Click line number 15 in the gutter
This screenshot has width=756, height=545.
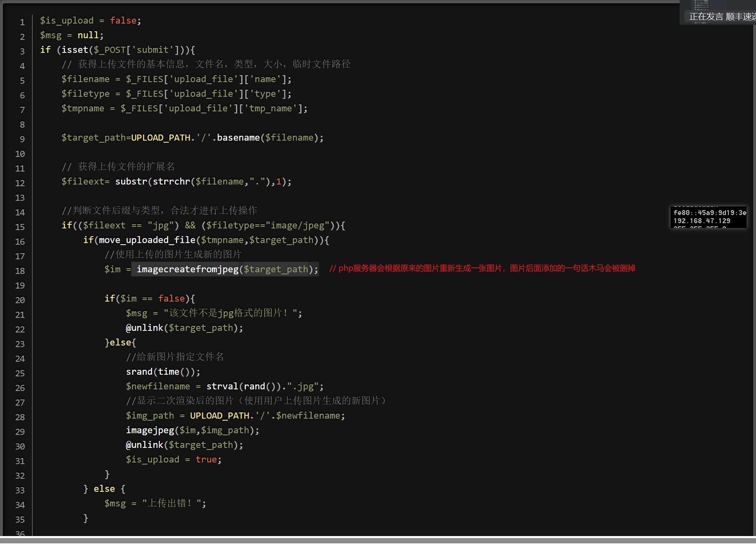(x=20, y=227)
